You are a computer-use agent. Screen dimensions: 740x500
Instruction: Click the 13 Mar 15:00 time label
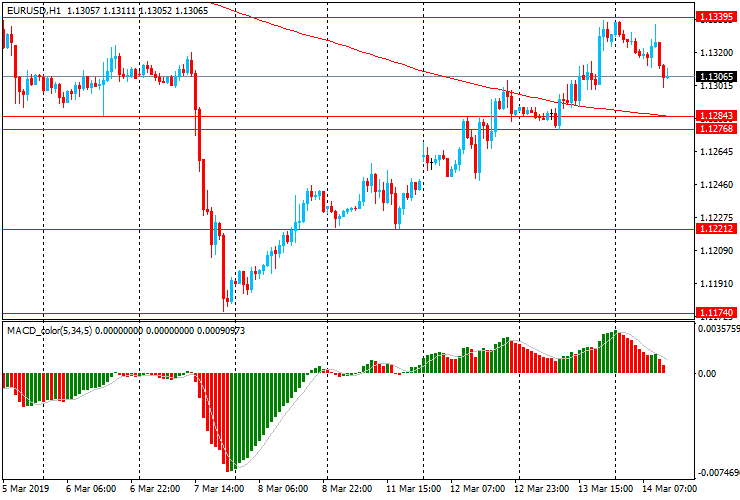click(605, 488)
